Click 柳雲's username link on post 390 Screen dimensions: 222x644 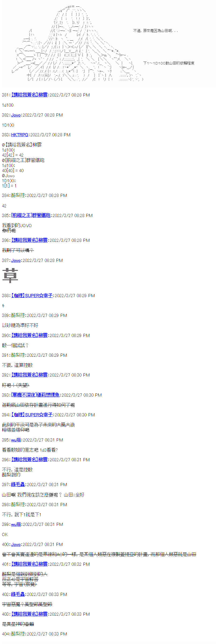[29, 335]
